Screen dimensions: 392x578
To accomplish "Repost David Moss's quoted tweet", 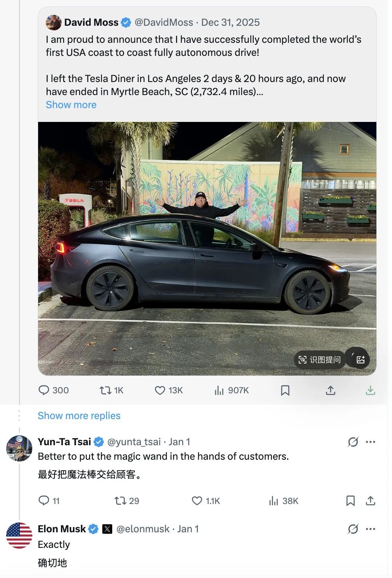I will click(x=105, y=390).
